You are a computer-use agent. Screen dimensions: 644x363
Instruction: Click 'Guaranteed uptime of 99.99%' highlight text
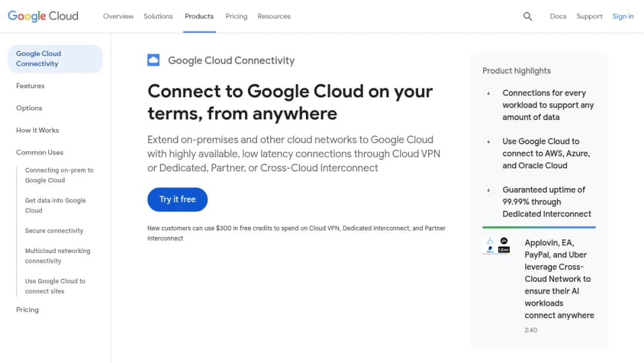tap(547, 202)
